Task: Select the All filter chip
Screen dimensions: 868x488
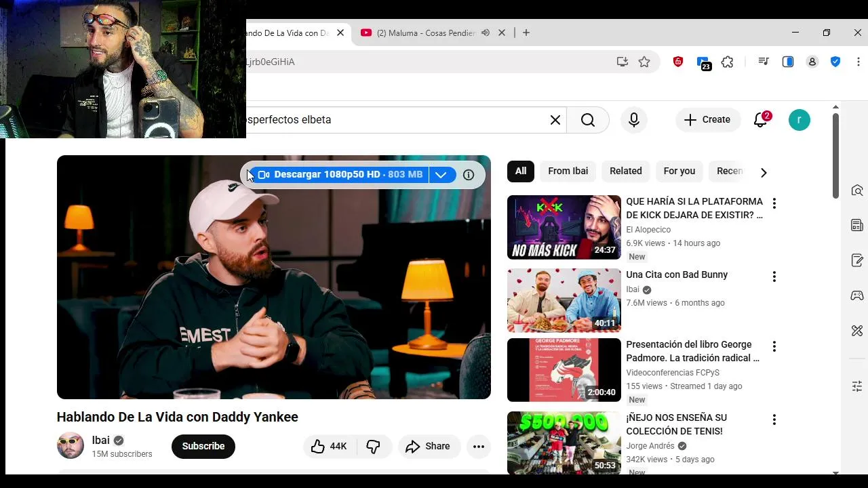Action: (x=521, y=171)
